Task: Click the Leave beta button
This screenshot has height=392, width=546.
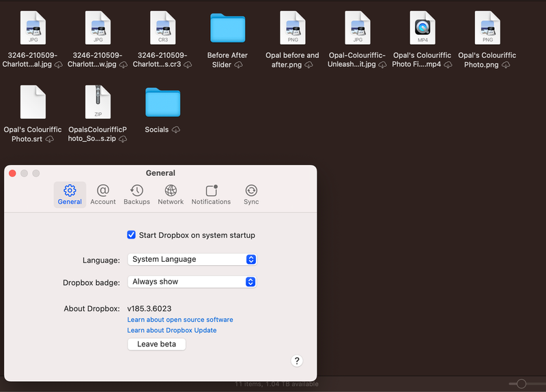Action: coord(156,344)
